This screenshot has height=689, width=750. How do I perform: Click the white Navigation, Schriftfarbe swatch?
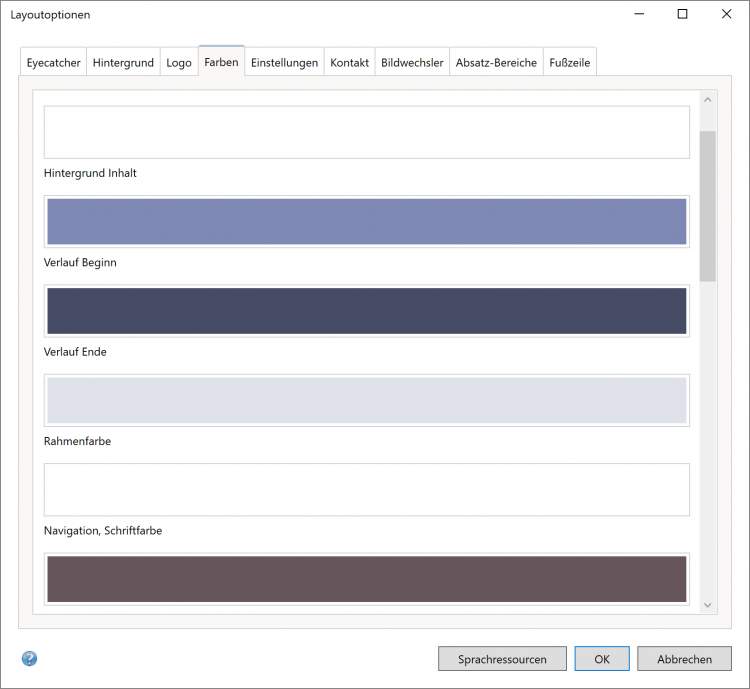coord(366,489)
